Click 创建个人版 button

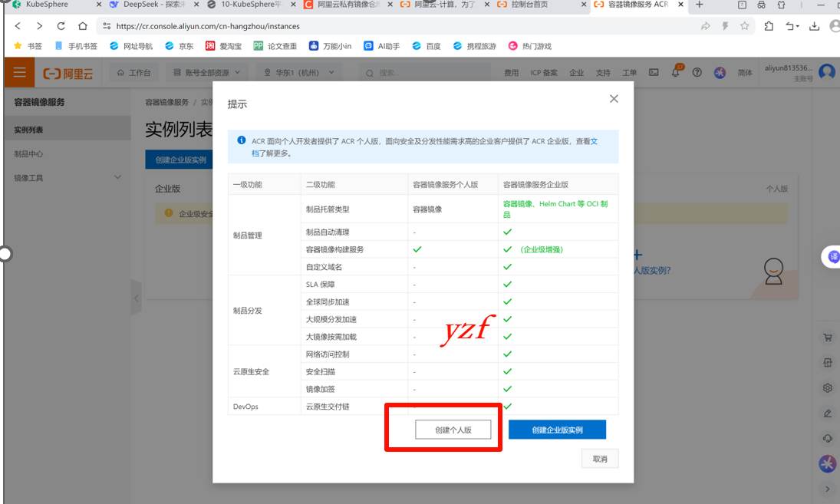453,430
